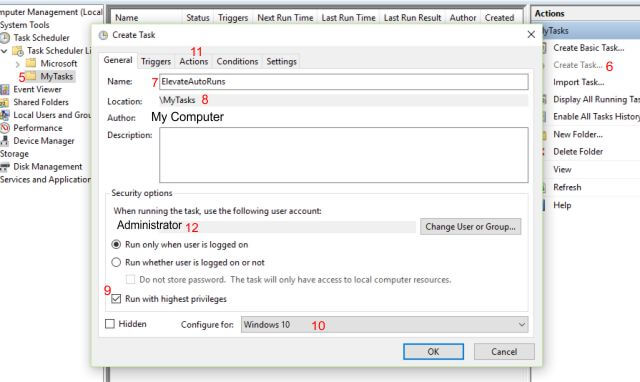Click New Folder in Actions pane
Image resolution: width=640 pixels, height=382 pixels.
pyautogui.click(x=578, y=134)
